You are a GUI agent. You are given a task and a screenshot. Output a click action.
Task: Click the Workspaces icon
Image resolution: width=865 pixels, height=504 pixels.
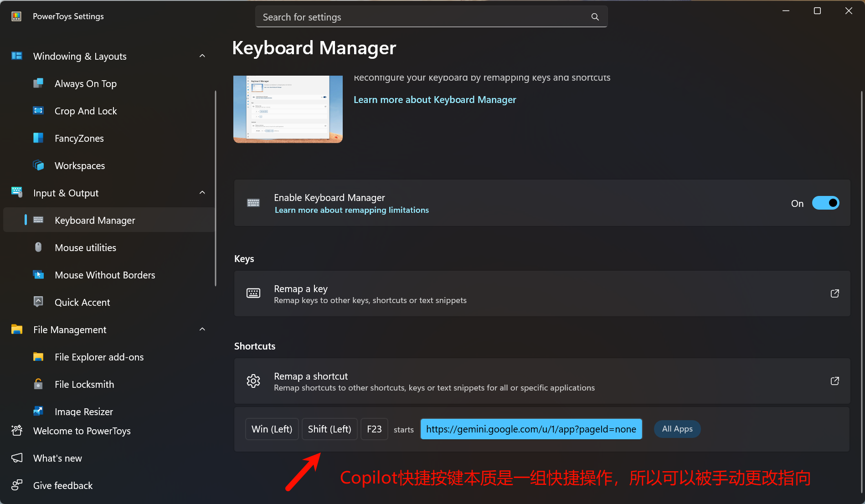coord(38,165)
